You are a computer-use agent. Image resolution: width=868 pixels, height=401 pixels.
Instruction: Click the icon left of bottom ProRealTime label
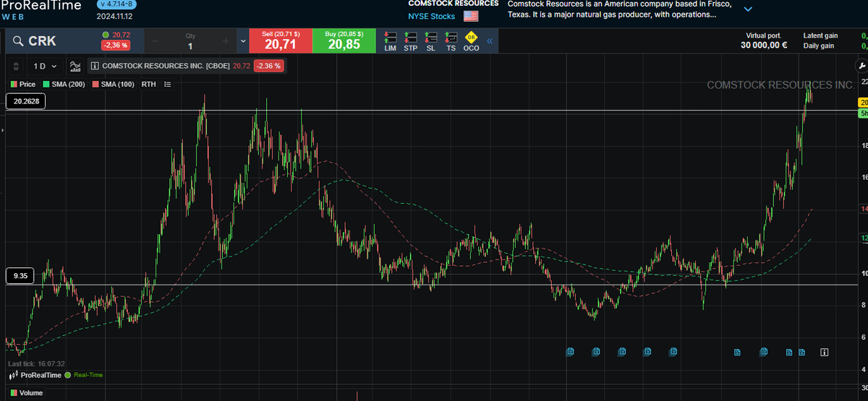click(x=13, y=375)
